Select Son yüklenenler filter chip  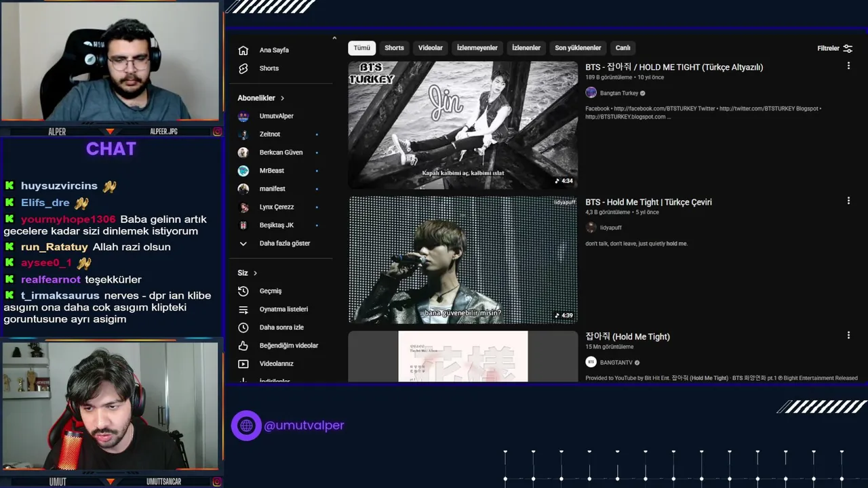tap(578, 48)
